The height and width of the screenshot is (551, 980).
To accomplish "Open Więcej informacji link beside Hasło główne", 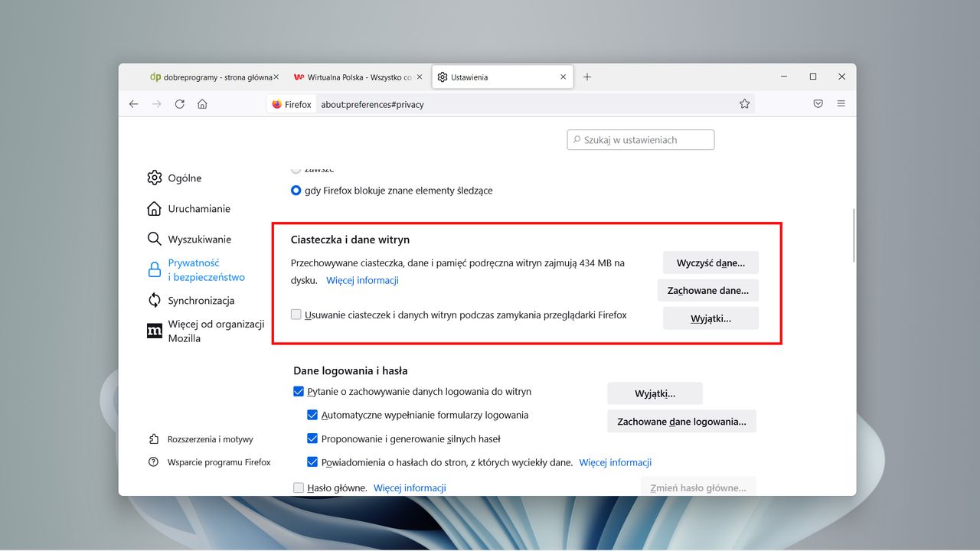I will click(410, 487).
